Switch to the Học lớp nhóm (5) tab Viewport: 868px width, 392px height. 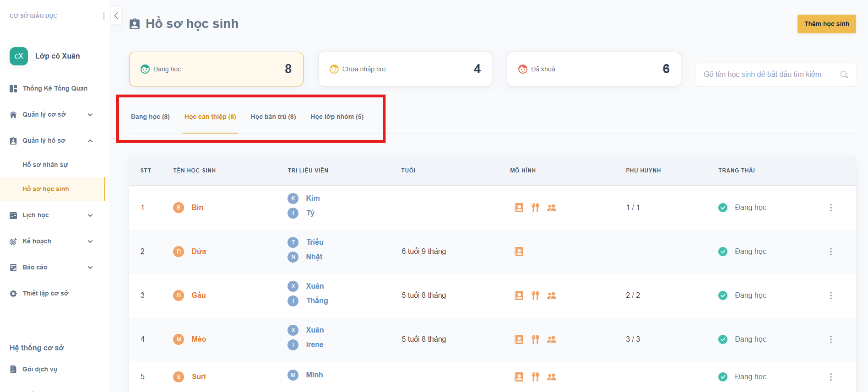pos(337,117)
